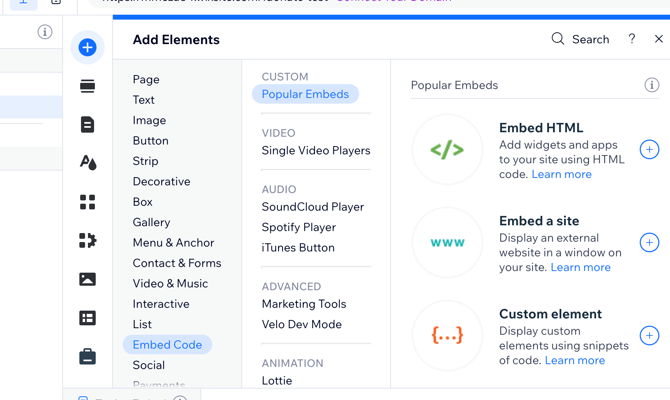Open the Pages icon in left sidebar

coord(88,125)
